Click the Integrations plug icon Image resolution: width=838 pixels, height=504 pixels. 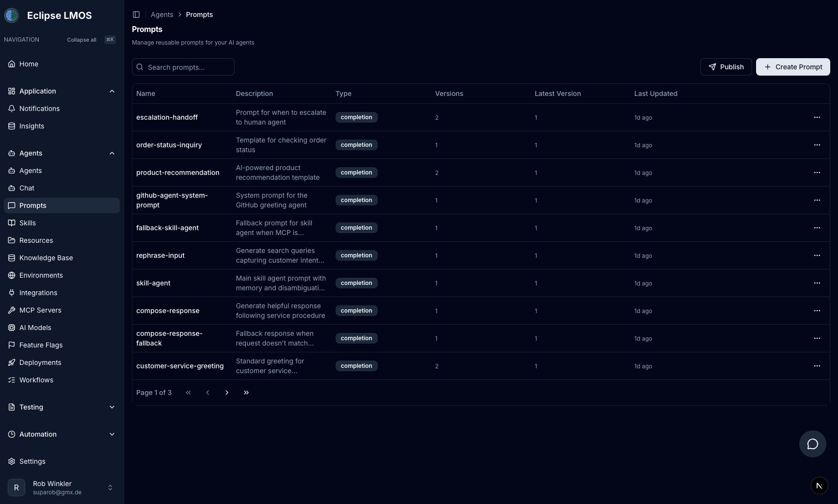(x=12, y=293)
